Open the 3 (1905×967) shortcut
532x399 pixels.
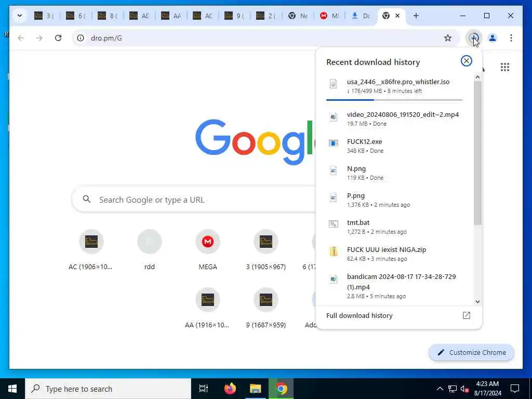(266, 251)
